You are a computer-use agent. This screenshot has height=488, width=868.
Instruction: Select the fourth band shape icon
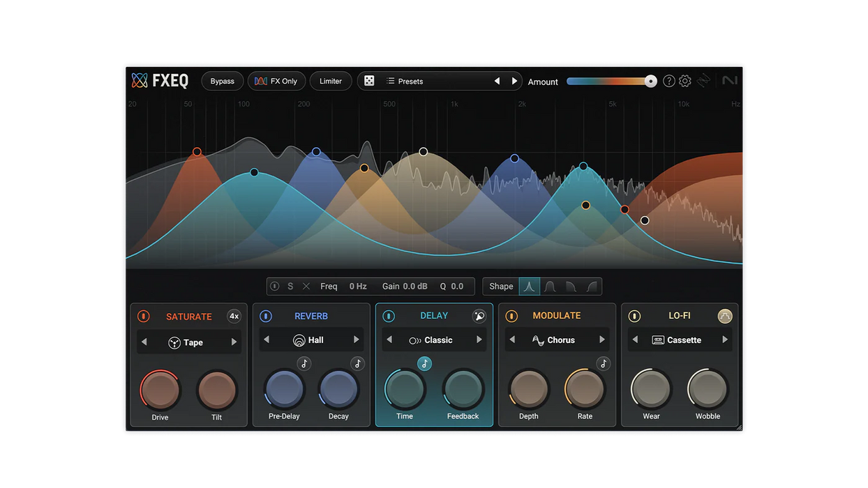pos(592,287)
